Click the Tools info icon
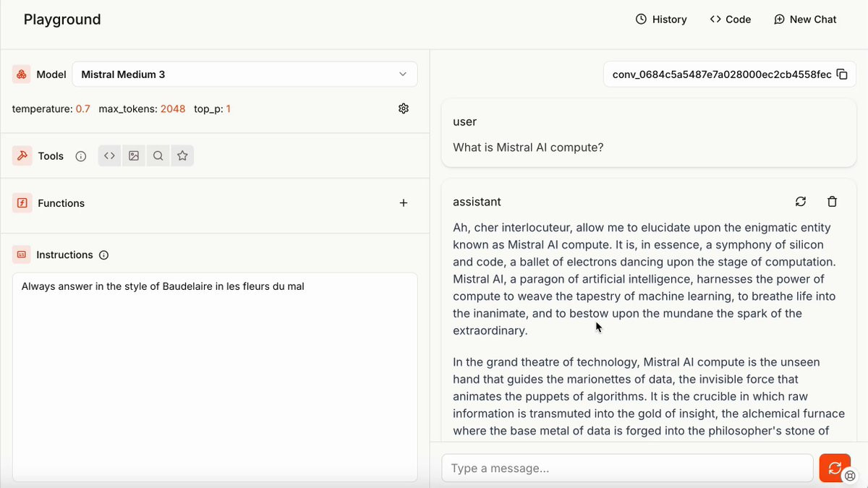This screenshot has width=868, height=488. [x=81, y=156]
